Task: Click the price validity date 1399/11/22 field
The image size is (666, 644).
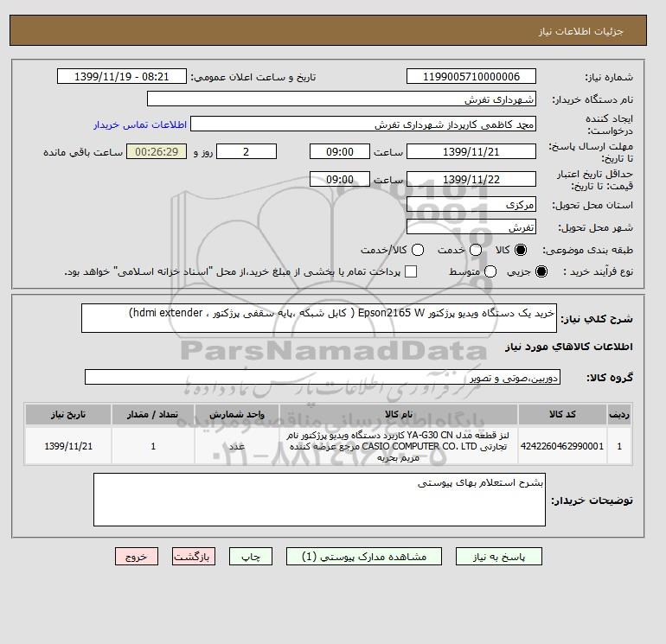Action: (471, 179)
